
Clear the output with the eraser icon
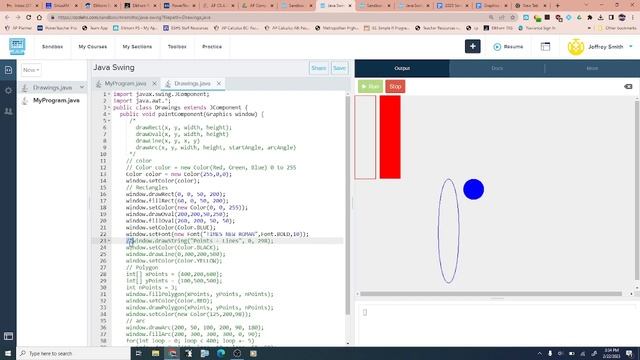[x=628, y=87]
